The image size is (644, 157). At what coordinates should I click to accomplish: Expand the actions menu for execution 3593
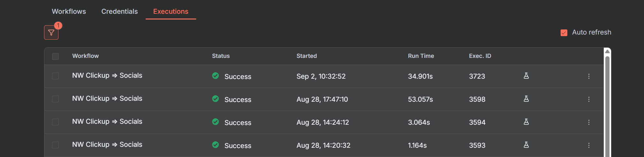589,145
